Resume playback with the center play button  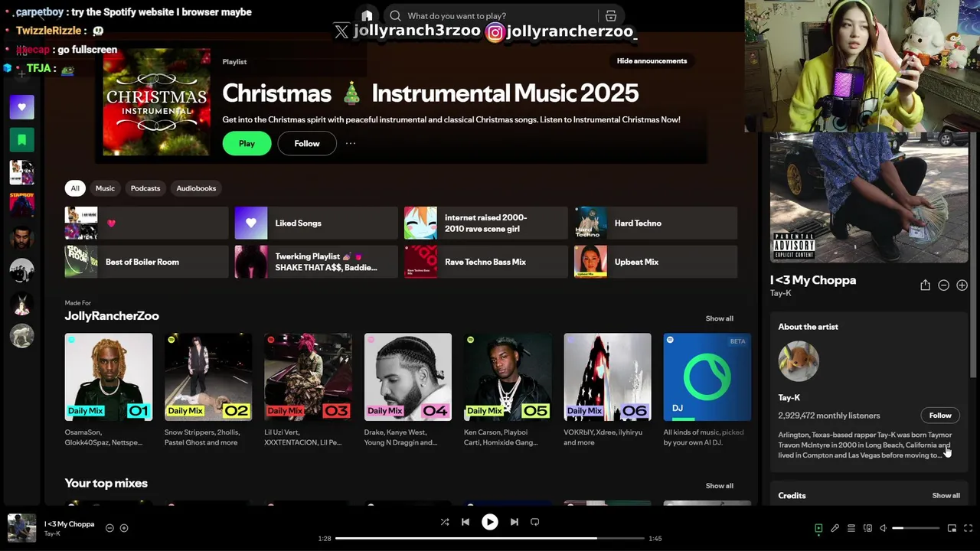click(489, 522)
